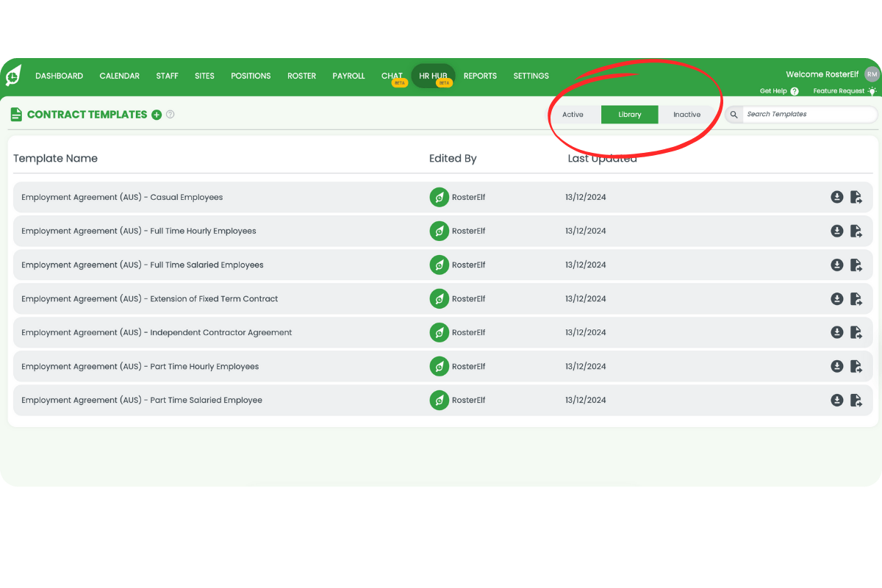
Task: Click the help question mark beside Contract Templates
Action: tap(170, 115)
